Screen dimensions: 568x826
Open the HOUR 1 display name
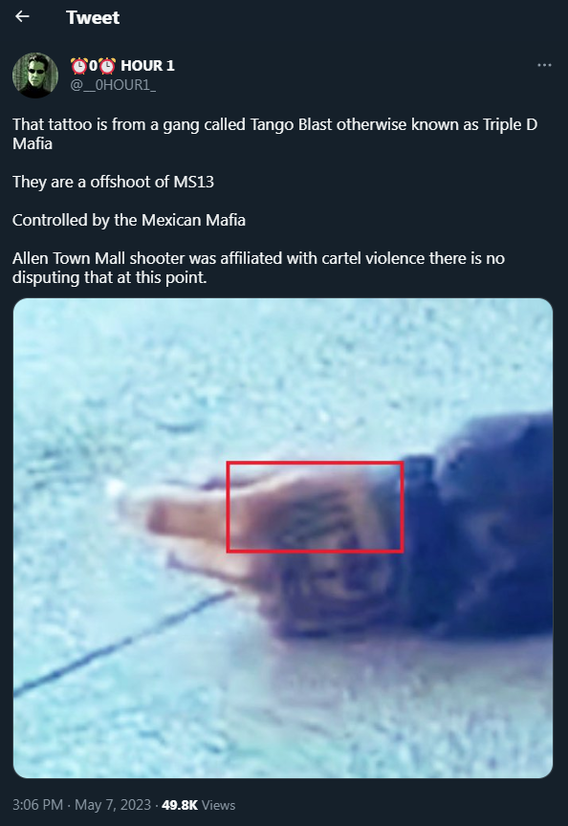click(148, 66)
